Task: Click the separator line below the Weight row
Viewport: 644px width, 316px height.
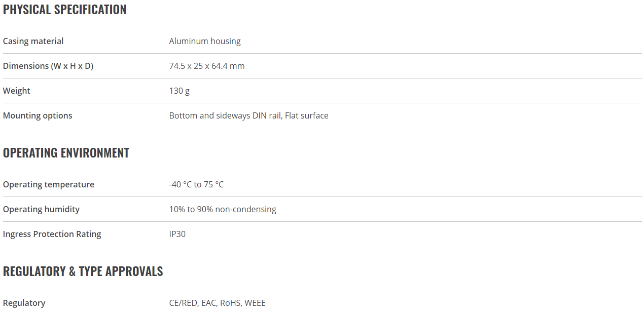Action: pyautogui.click(x=323, y=103)
